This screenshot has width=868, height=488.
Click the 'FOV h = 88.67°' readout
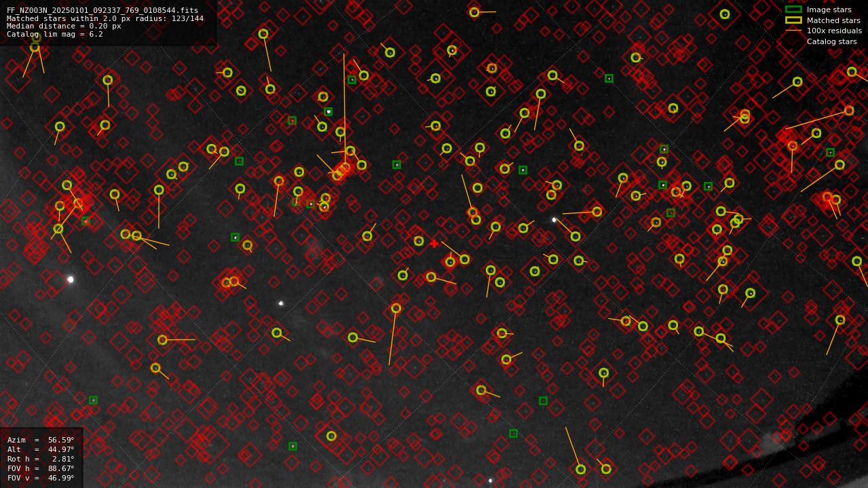click(41, 468)
